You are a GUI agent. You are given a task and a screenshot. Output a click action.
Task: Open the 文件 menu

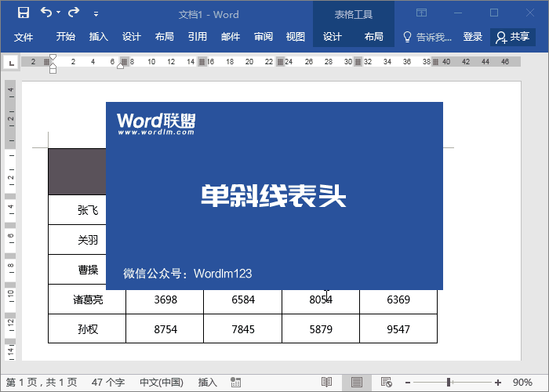[24, 37]
